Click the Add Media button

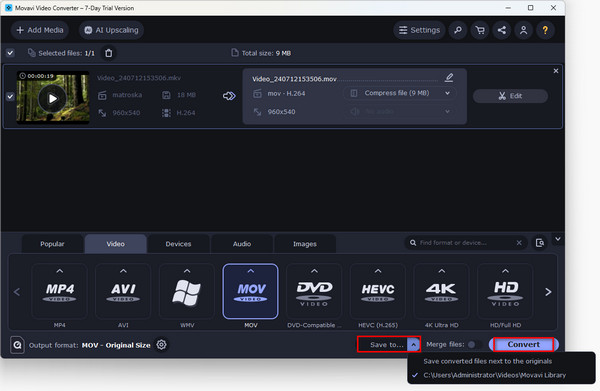tap(40, 30)
